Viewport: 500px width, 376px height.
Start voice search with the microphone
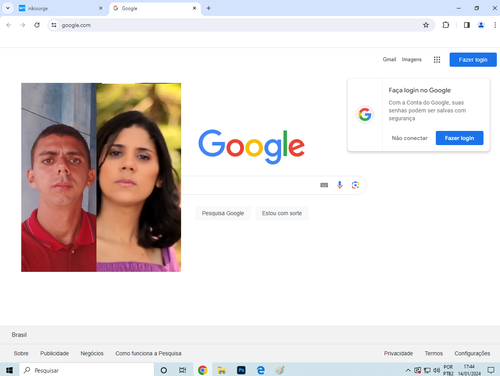[x=340, y=185]
